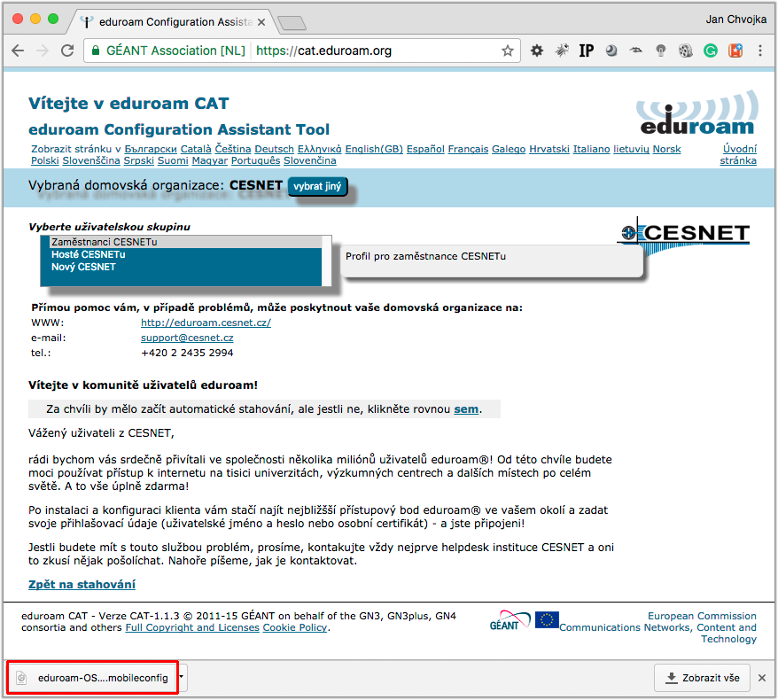778x700 pixels.
Task: Switch page language to Français
Action: [468, 150]
